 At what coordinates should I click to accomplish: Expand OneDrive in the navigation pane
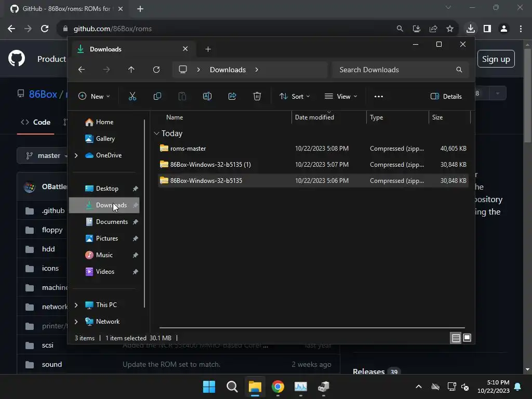76,155
